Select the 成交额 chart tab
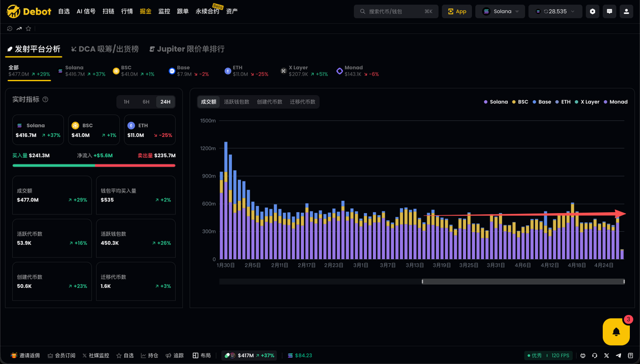 209,102
